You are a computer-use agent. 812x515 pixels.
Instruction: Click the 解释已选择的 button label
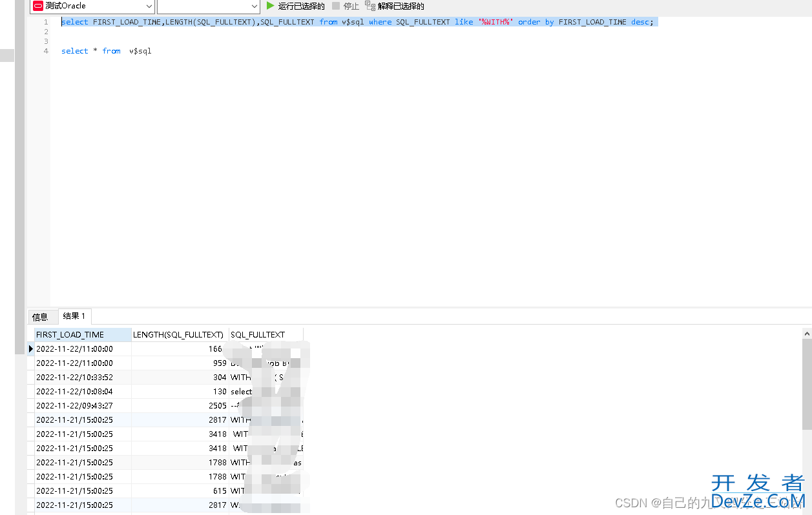[x=401, y=6]
